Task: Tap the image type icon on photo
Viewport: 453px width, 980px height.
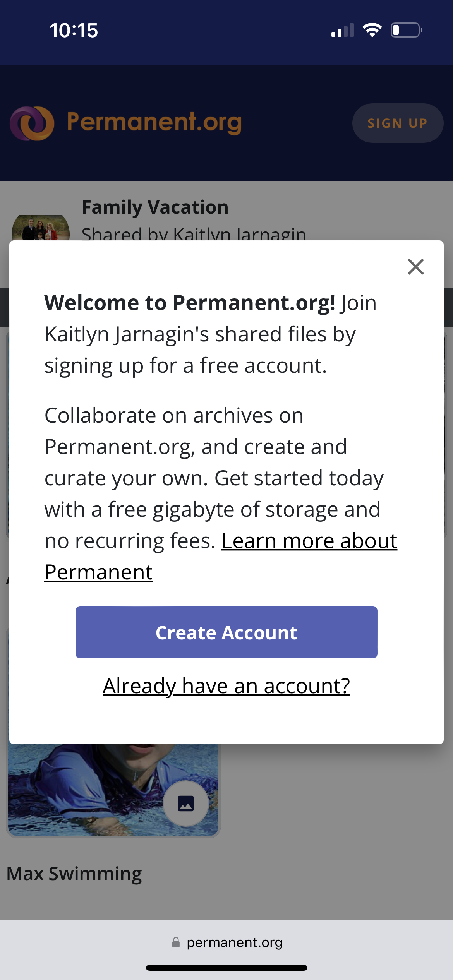Action: coord(186,804)
